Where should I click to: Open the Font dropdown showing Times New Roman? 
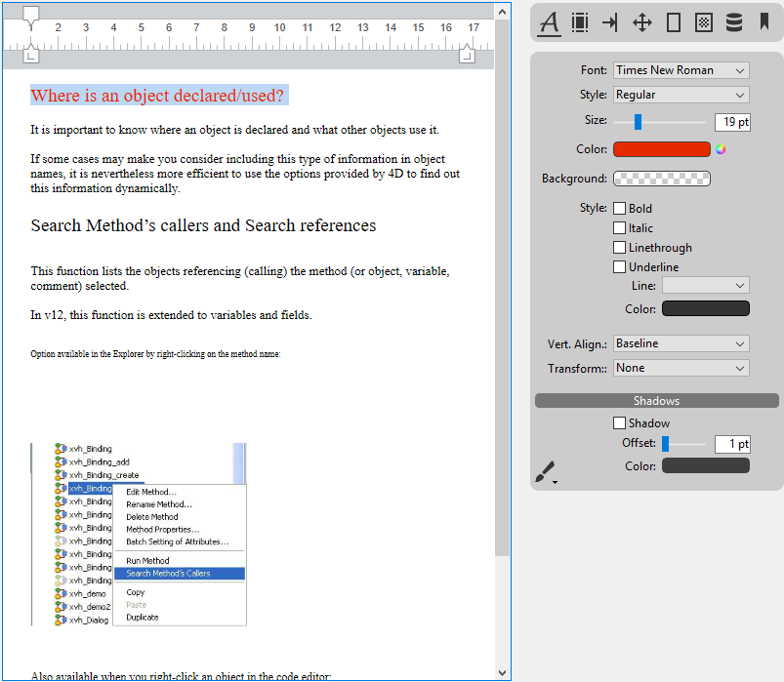tap(681, 70)
